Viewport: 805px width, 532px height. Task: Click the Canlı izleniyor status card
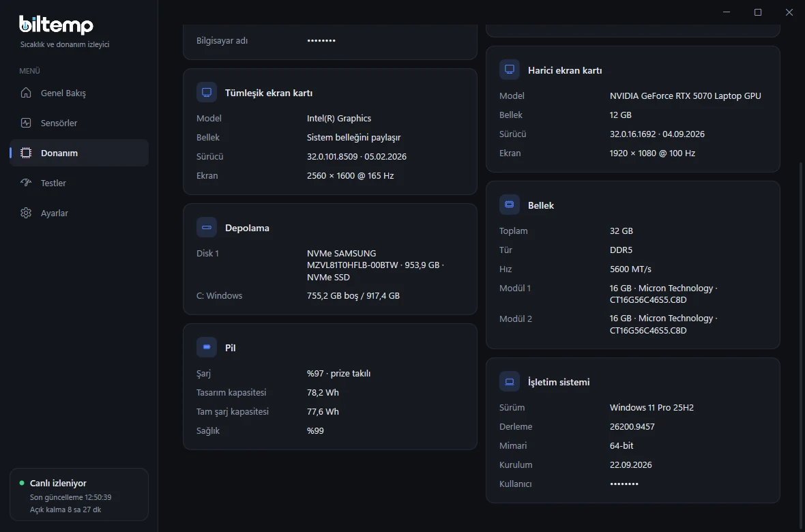pos(79,494)
